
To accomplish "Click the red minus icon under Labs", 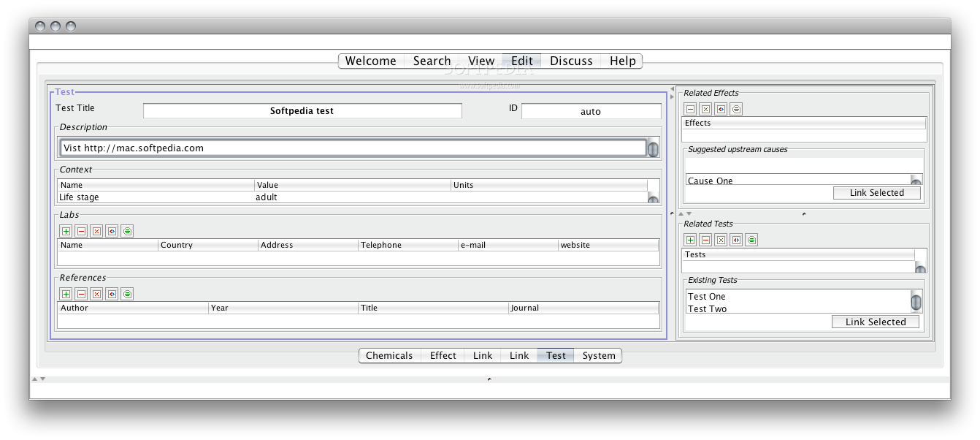I will click(x=81, y=231).
